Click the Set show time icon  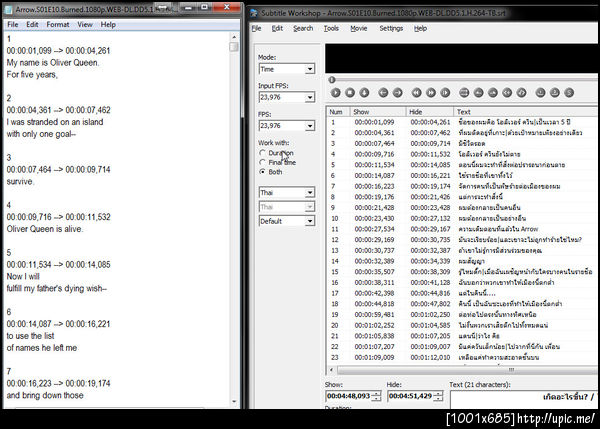478,93
